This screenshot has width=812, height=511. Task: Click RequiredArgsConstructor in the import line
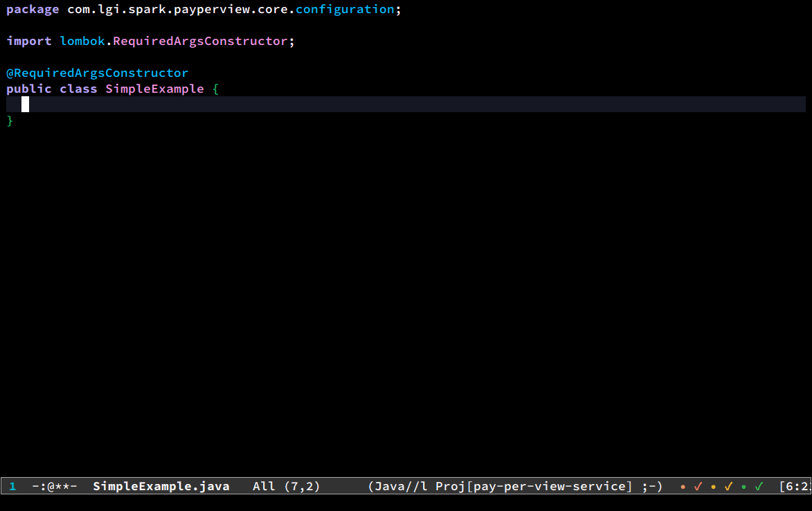click(201, 41)
